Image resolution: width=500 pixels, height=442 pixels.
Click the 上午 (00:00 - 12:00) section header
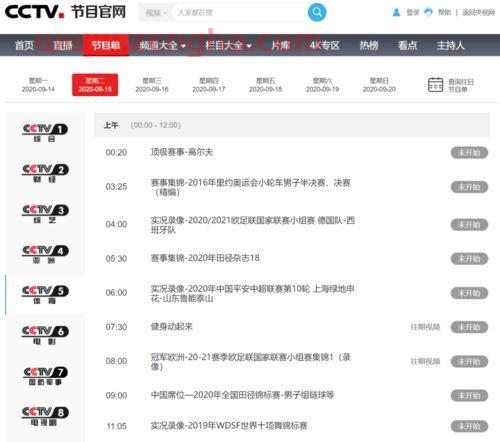(292, 125)
